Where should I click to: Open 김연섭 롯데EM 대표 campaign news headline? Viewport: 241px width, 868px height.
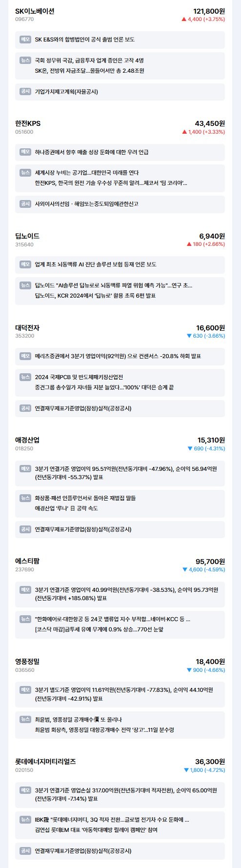96,830
